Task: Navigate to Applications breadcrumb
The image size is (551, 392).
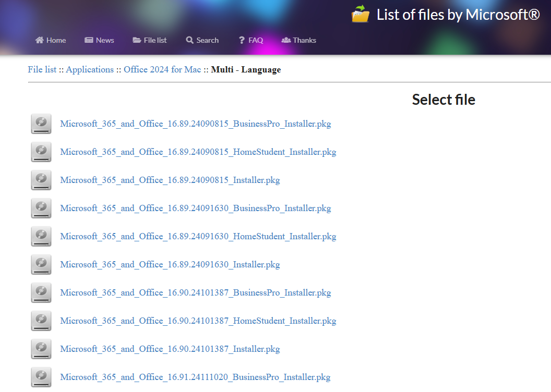Action: click(x=90, y=70)
